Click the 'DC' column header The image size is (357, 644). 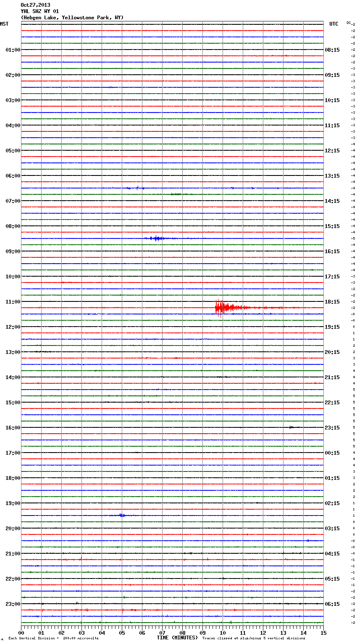[349, 23]
